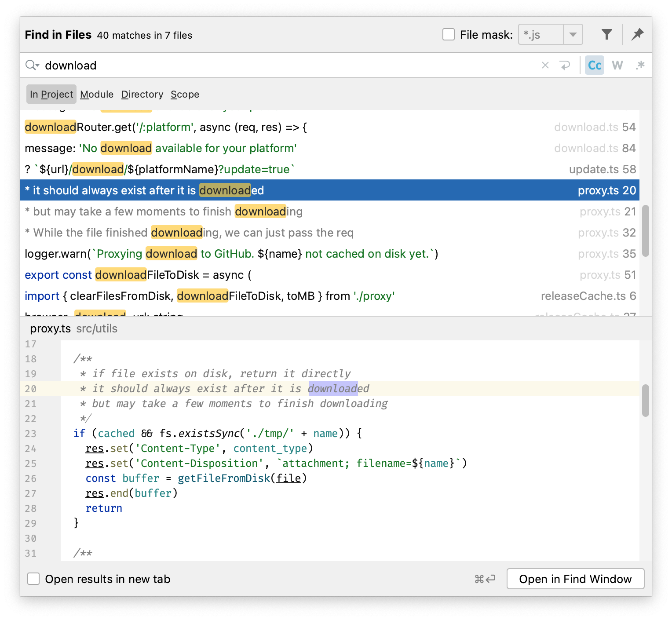Select update.ts 58 search result

[x=330, y=169]
